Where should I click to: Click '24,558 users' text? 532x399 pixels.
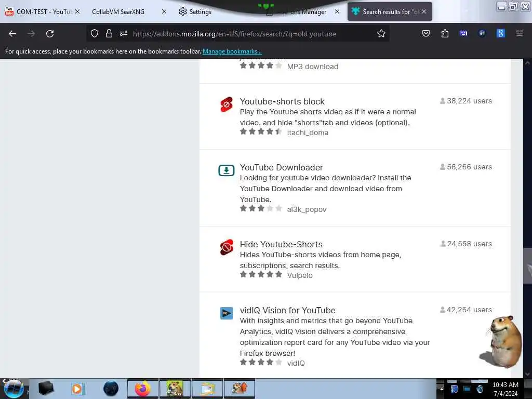click(469, 244)
